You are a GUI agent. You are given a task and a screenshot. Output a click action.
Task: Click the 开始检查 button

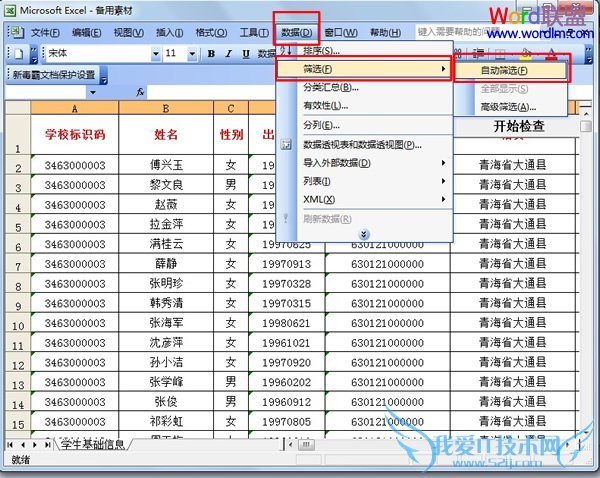(519, 126)
